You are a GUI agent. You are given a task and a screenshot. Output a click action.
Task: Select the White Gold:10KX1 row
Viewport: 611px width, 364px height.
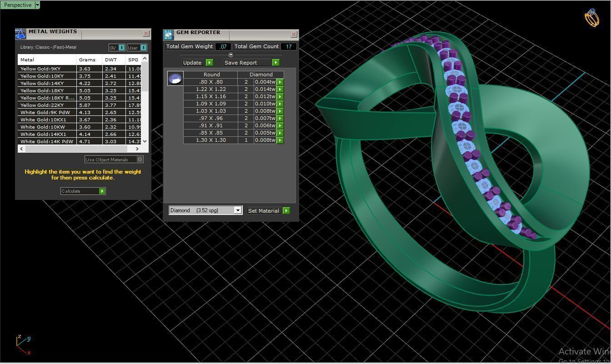[x=80, y=120]
